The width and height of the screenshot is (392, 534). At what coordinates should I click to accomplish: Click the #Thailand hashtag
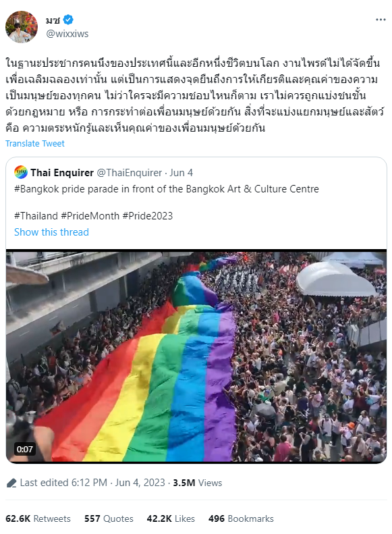coord(36,216)
